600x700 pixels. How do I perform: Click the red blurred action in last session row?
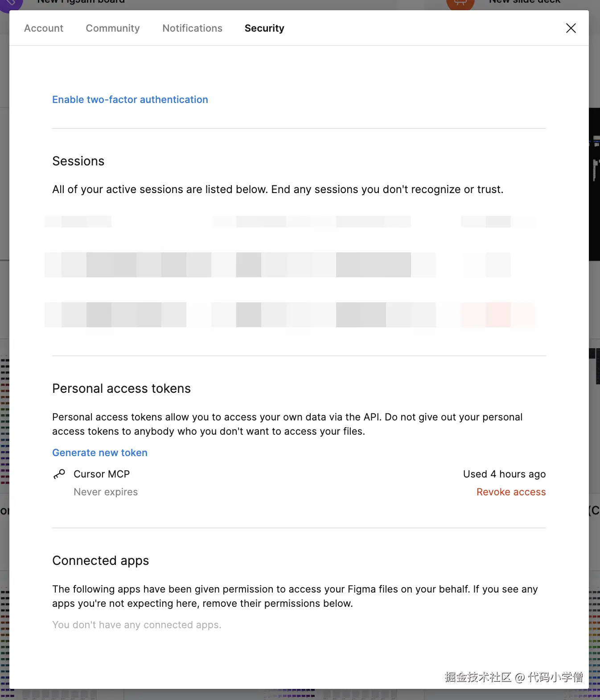click(498, 315)
